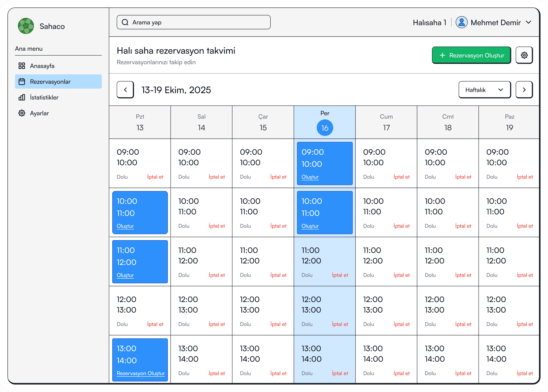The width and height of the screenshot is (548, 392).
Task: Click Oluştur on Thursday 09:00 slot
Action: pyautogui.click(x=310, y=177)
